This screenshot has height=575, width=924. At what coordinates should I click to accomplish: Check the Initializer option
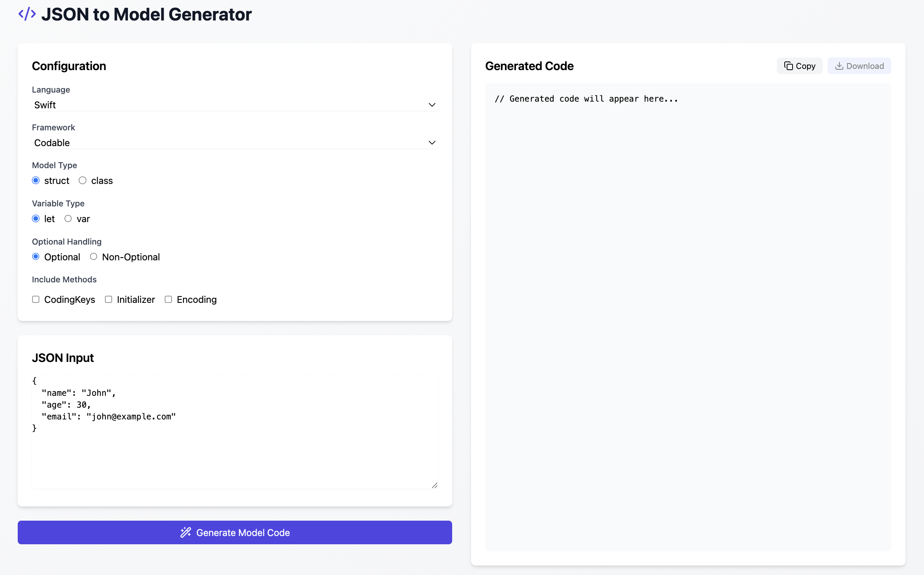[109, 299]
